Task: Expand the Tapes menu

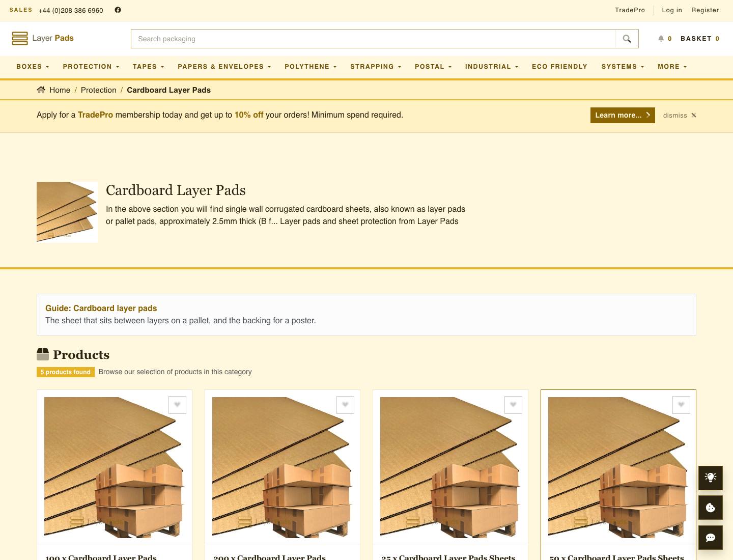Action: point(148,67)
